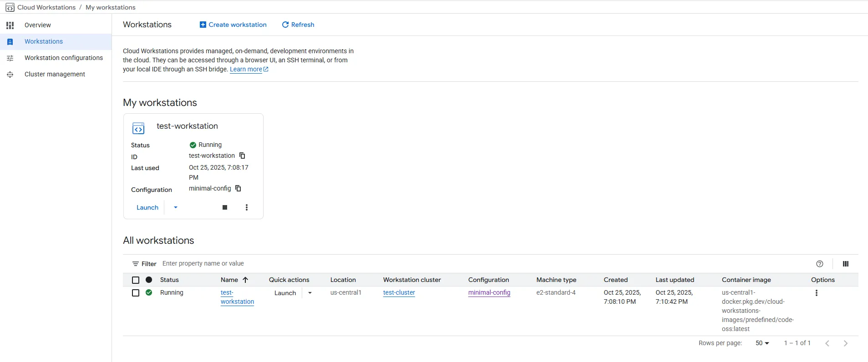Open column display options icon
Image resolution: width=868 pixels, height=362 pixels.
[x=846, y=264]
